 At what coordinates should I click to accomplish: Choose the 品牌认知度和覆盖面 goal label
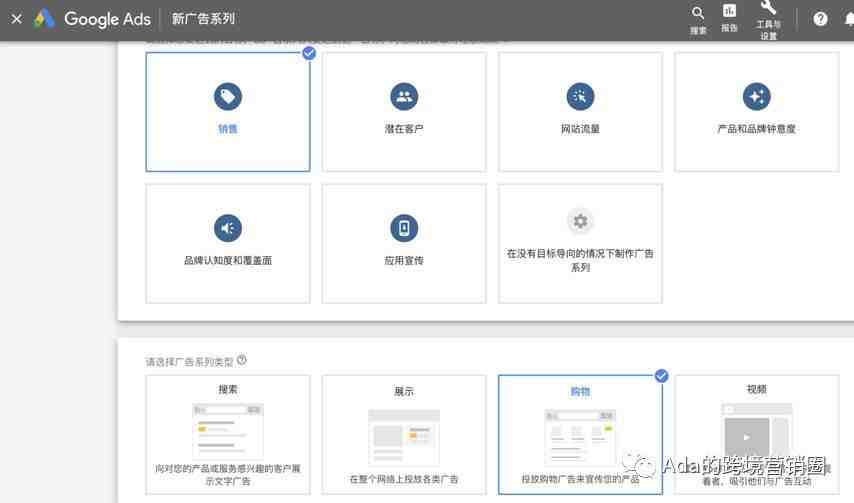click(x=228, y=260)
